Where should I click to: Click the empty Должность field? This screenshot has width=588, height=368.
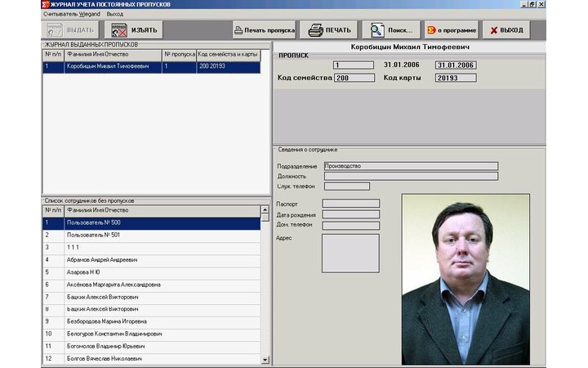pos(411,177)
